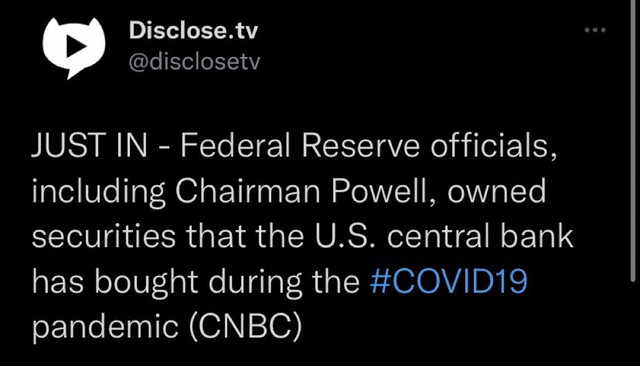
Task: Visit the @disclosetv handle
Action: [194, 62]
